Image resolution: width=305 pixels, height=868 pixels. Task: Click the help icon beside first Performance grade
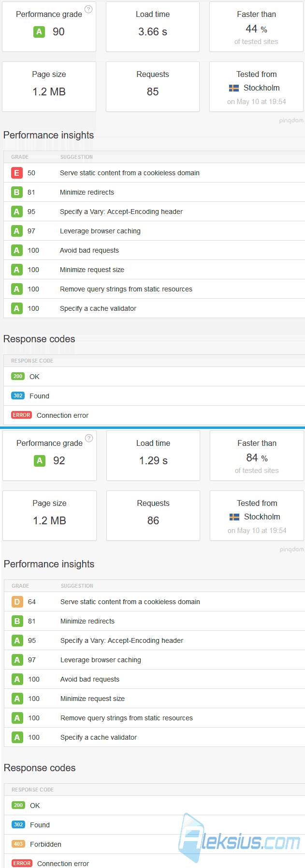click(88, 9)
